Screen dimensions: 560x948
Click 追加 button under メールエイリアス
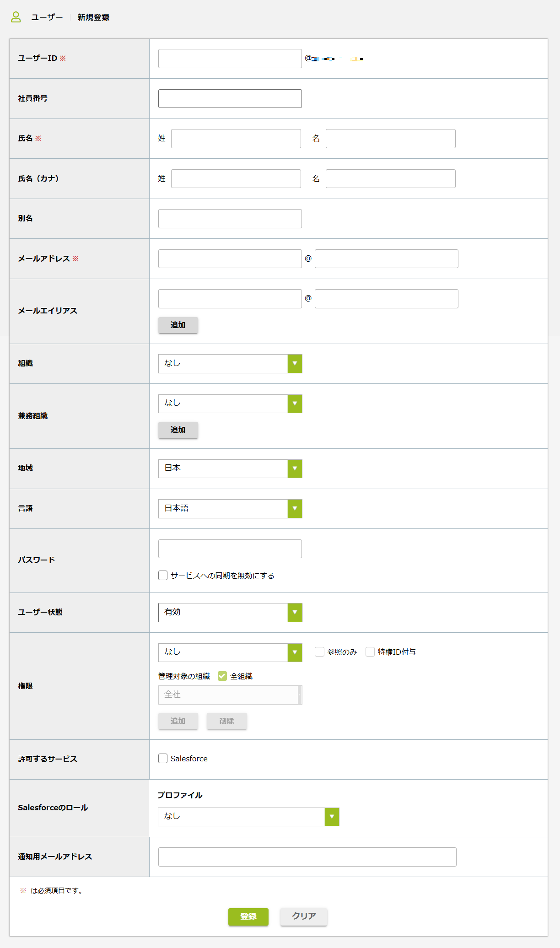click(178, 325)
